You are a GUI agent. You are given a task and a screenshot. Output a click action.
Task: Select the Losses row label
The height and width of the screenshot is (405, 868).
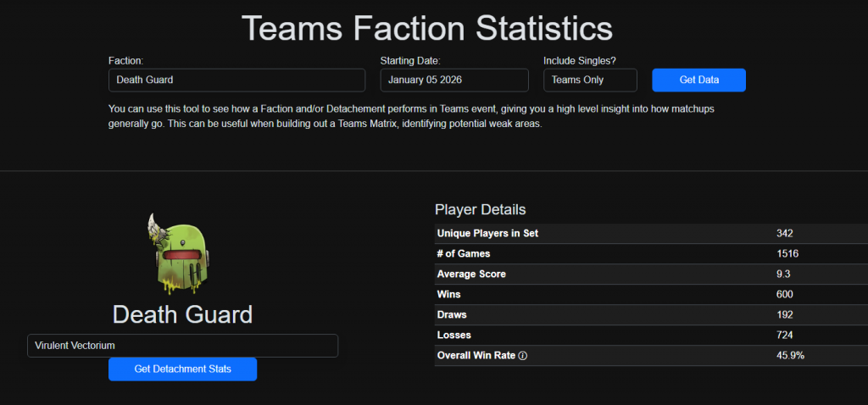click(455, 335)
